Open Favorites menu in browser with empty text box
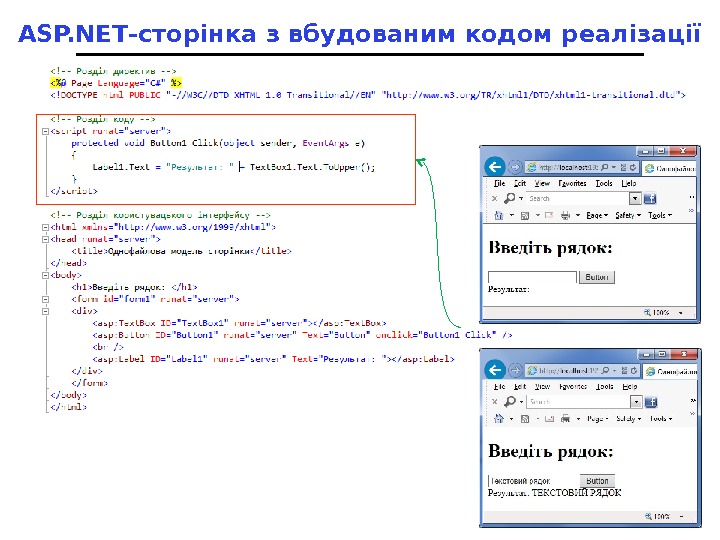The height and width of the screenshot is (540, 720). click(x=573, y=183)
